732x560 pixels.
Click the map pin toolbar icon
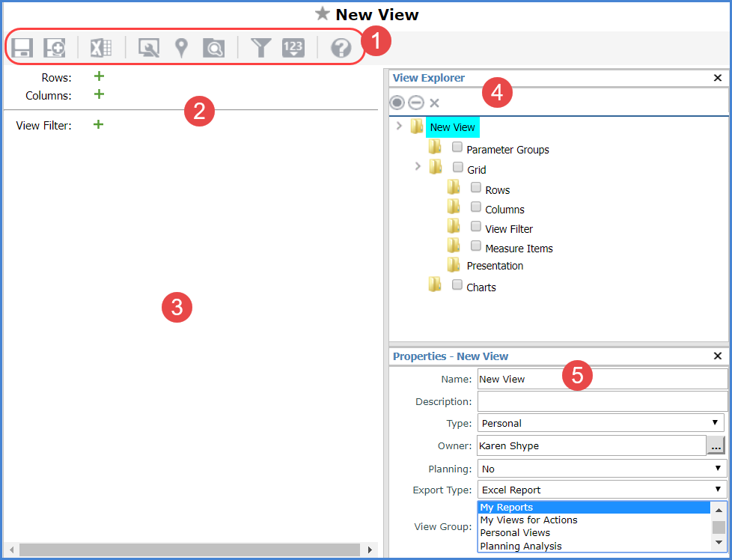(x=180, y=49)
